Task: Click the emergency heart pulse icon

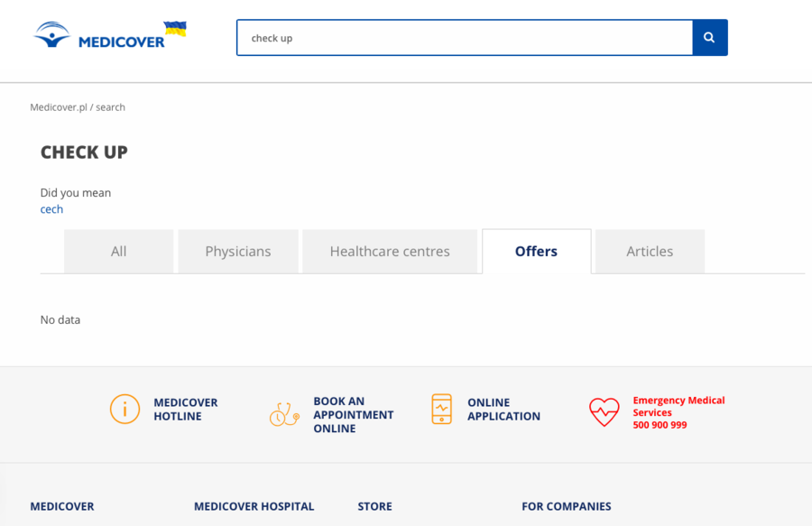Action: 604,412
